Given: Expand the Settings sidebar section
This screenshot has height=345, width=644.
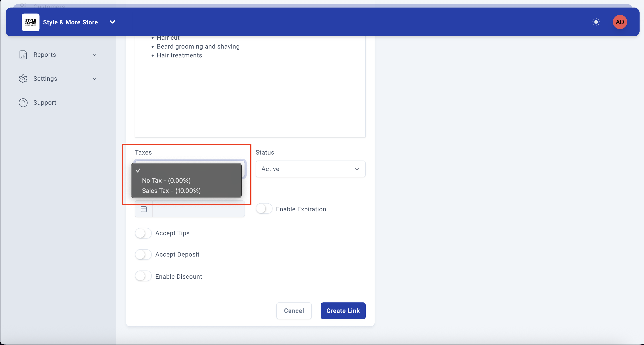Looking at the screenshot, I should 95,79.
